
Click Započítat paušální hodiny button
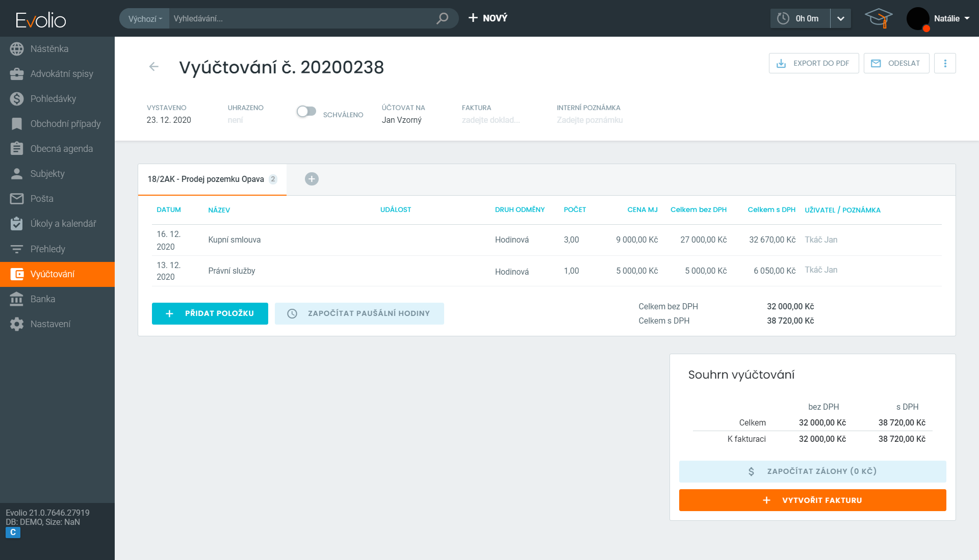click(359, 313)
